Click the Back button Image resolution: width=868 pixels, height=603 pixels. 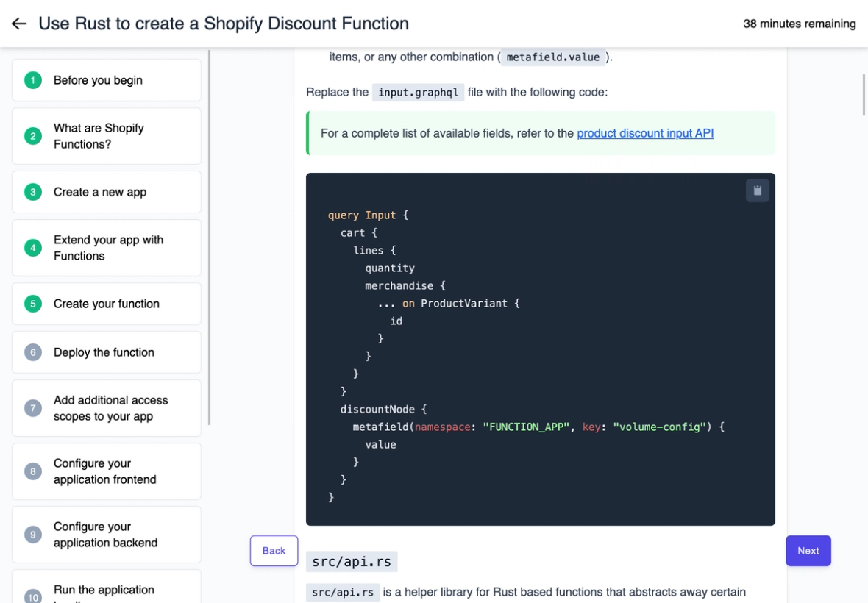point(274,551)
